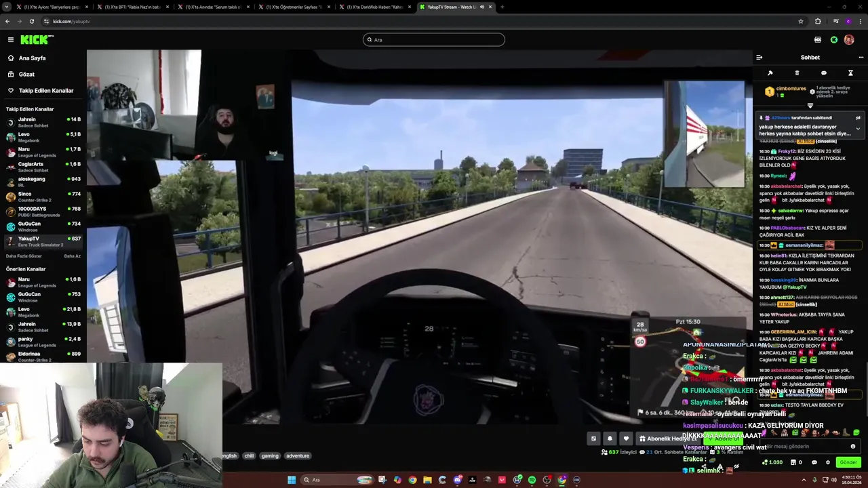
Task: Click the trash icon in chat toolbar
Action: coord(797,73)
